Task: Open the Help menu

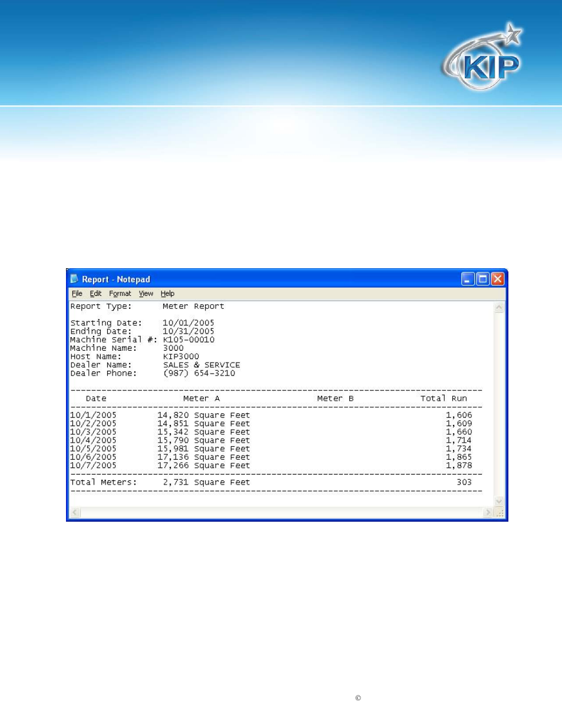Action: 167,294
